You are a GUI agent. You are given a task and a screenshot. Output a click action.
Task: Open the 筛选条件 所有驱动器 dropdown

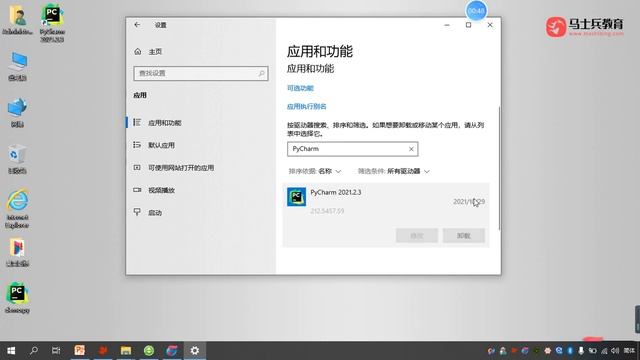coord(394,171)
